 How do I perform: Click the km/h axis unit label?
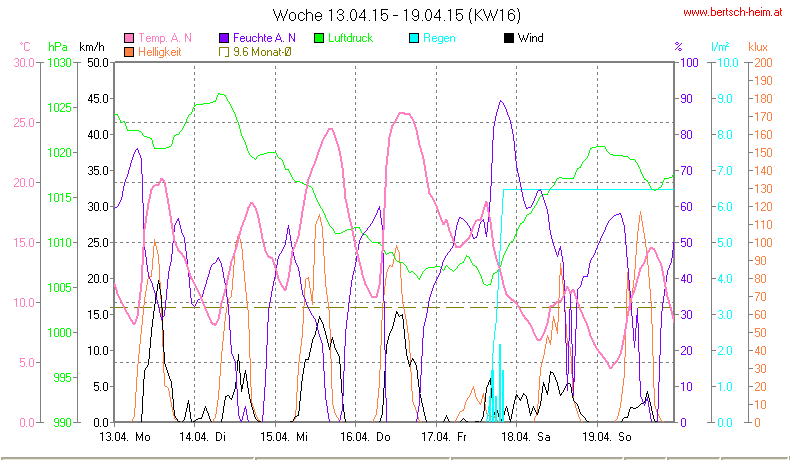tap(91, 47)
